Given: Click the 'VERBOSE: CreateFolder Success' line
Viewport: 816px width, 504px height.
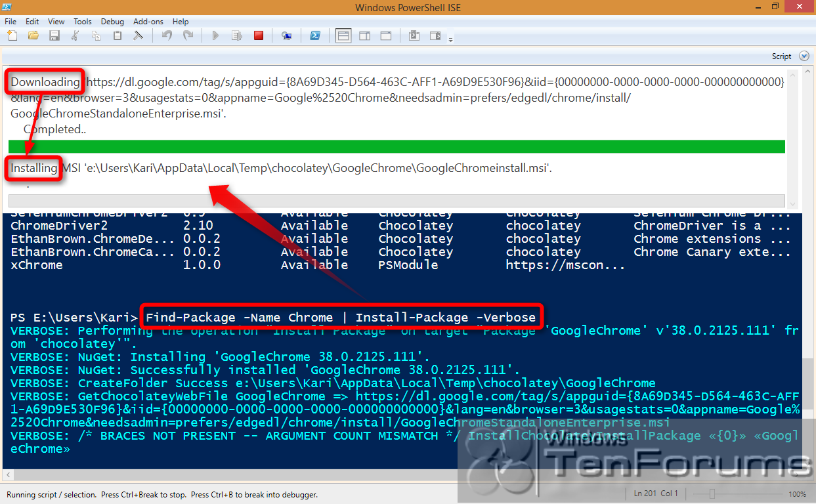Looking at the screenshot, I should 333,383.
